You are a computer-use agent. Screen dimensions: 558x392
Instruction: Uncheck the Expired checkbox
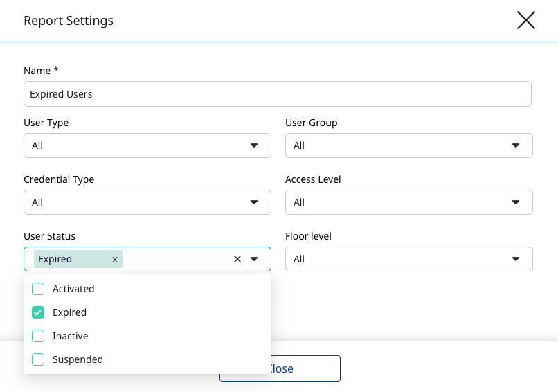coord(38,312)
